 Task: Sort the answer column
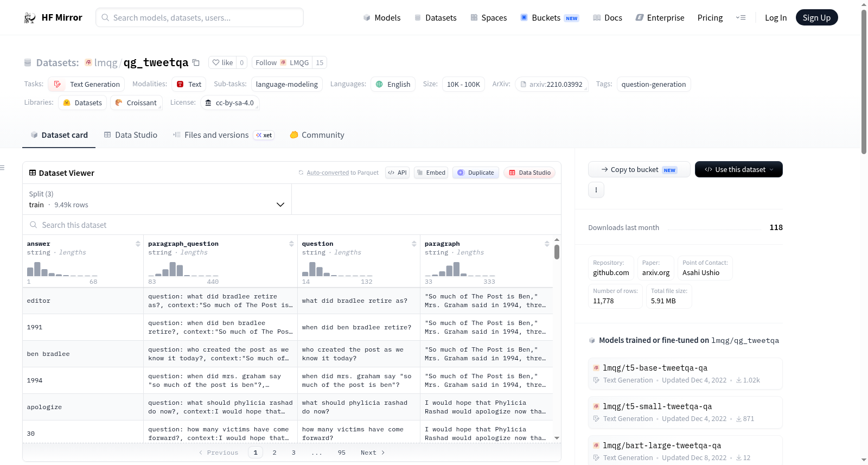[x=138, y=244]
